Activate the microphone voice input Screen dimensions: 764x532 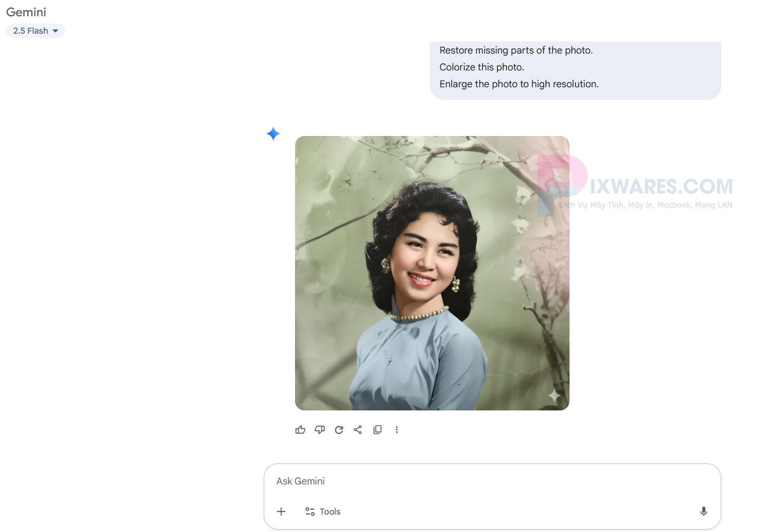pos(703,512)
